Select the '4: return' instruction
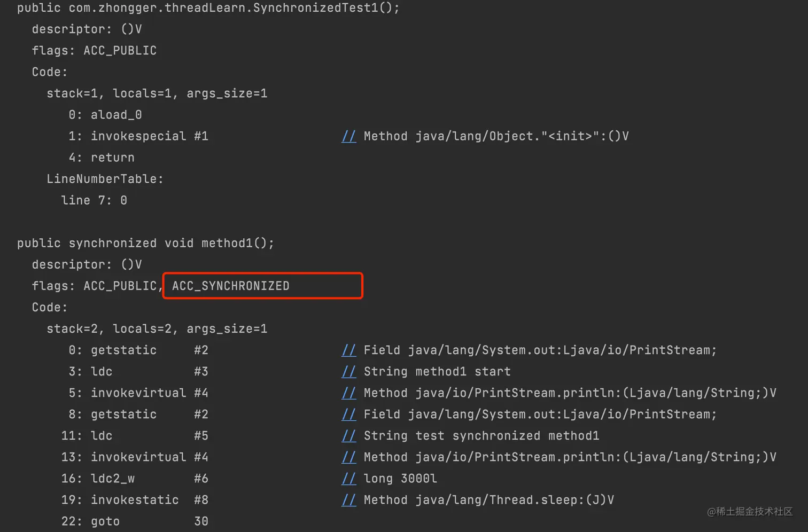808x532 pixels. (102, 158)
